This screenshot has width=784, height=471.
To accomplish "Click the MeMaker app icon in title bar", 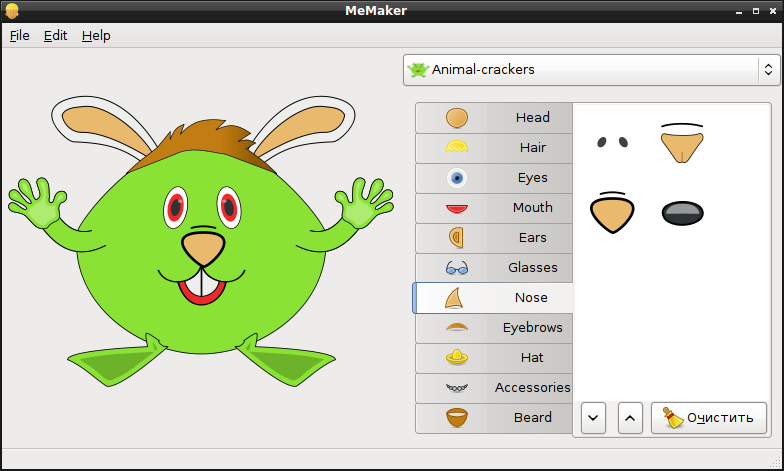I will pos(12,11).
